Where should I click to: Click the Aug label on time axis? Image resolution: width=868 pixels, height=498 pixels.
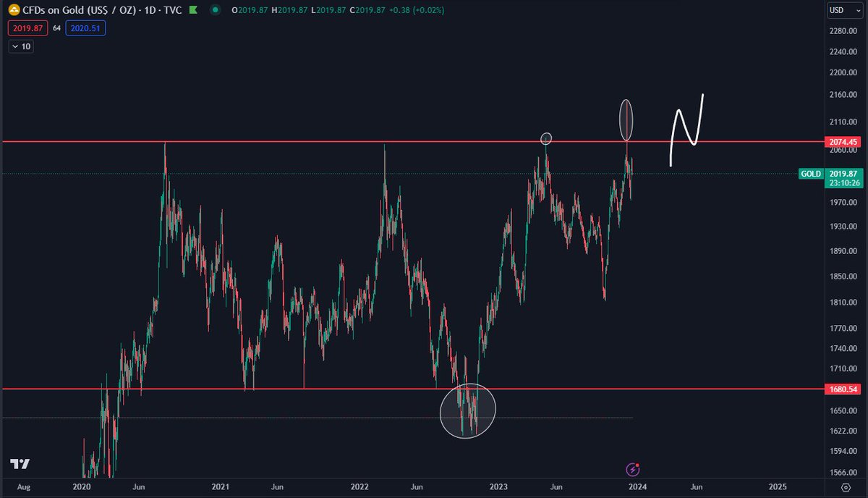click(24, 486)
